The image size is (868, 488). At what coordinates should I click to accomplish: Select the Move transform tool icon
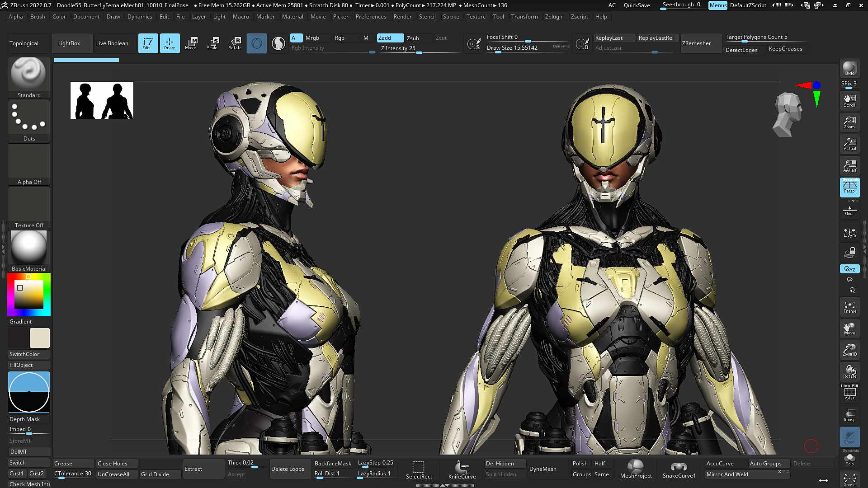click(191, 43)
